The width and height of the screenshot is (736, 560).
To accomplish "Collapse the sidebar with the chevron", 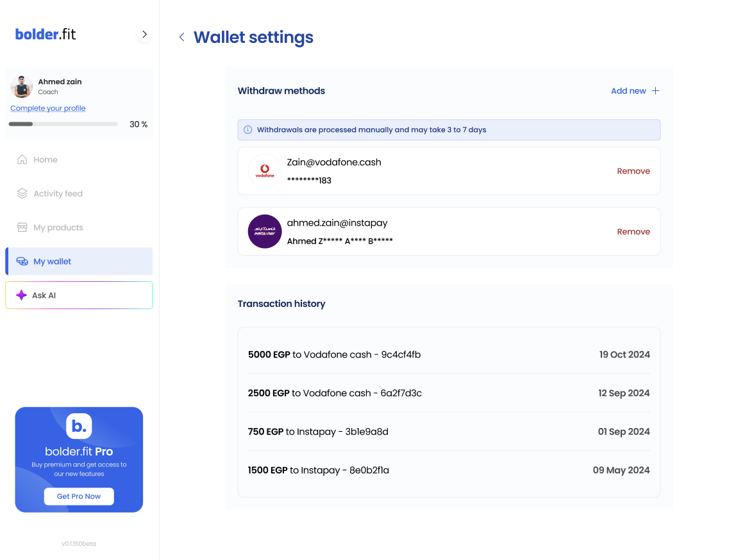I will pos(144,35).
